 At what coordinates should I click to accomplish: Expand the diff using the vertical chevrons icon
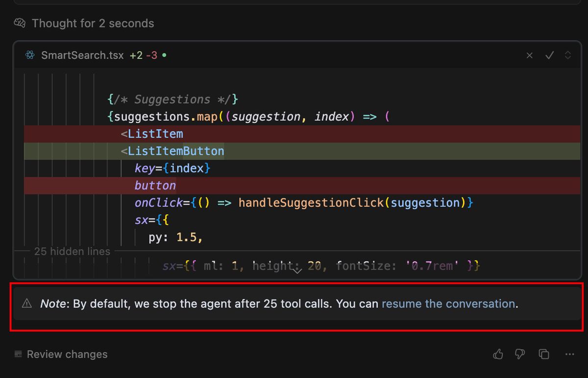[568, 55]
